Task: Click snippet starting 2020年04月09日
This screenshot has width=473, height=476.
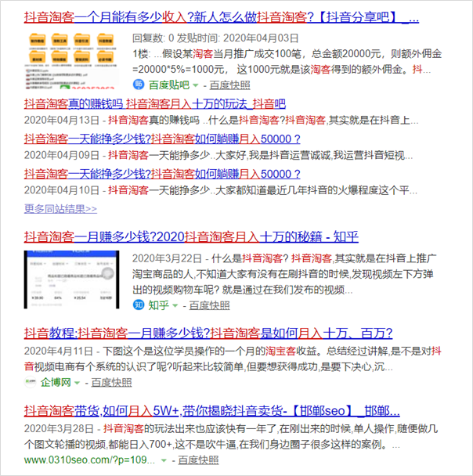Action: pos(218,156)
